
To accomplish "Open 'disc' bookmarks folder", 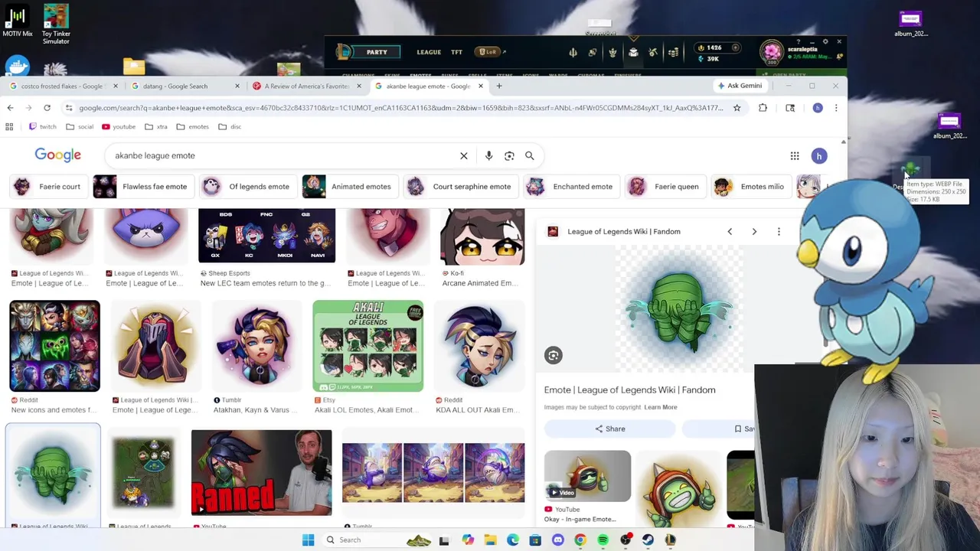I will (x=230, y=126).
